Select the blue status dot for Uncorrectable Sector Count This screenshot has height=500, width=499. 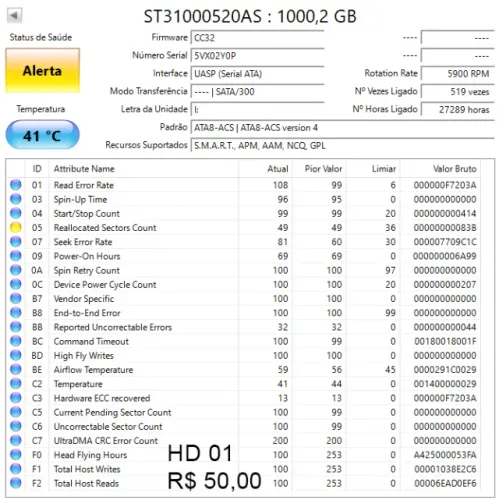click(15, 426)
